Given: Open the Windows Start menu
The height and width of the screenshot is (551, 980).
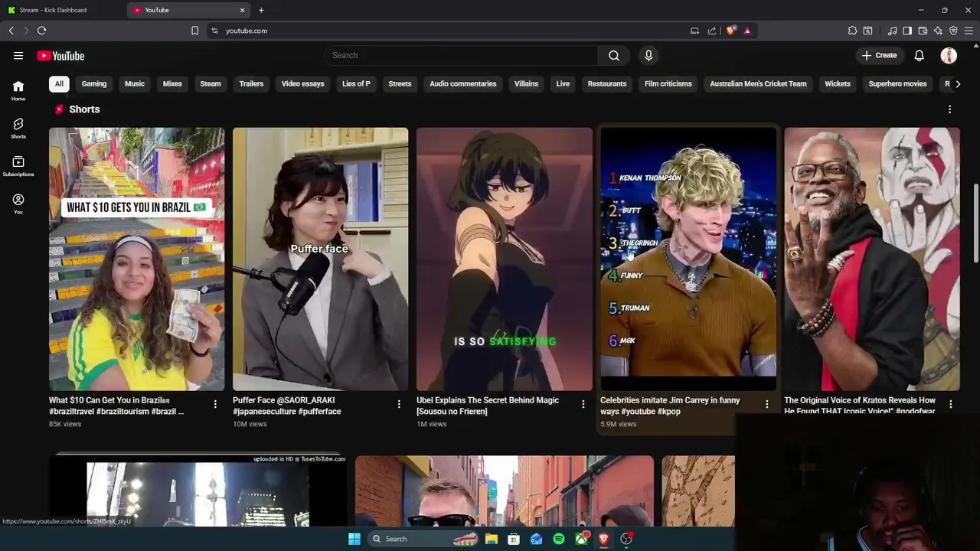Looking at the screenshot, I should point(354,539).
